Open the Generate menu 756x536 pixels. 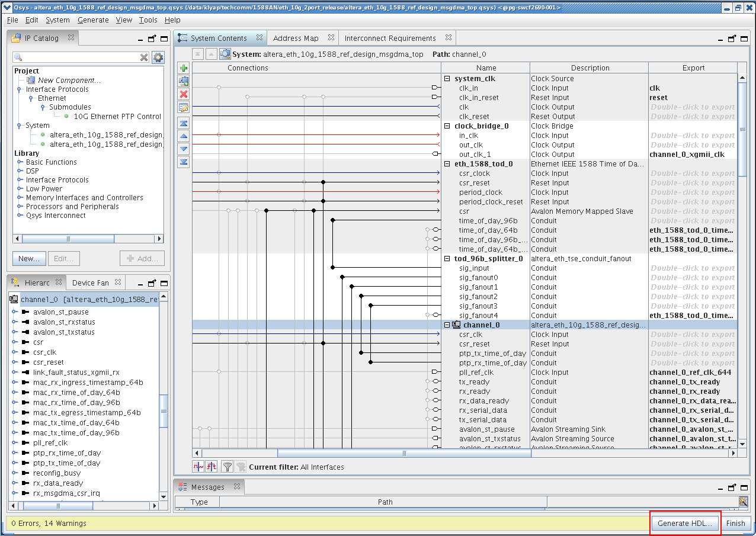pyautogui.click(x=93, y=20)
